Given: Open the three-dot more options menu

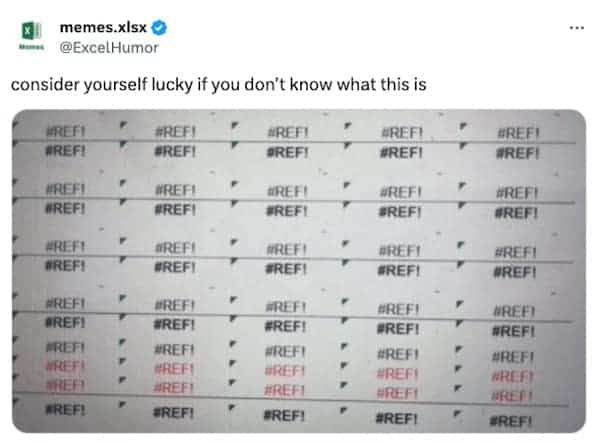Looking at the screenshot, I should click(574, 26).
